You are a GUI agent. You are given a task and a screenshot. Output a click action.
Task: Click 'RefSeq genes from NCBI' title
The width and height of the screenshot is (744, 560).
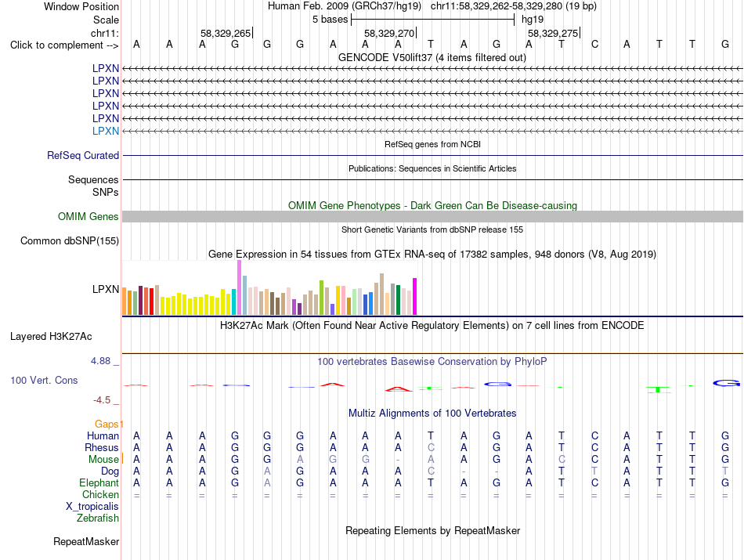tap(432, 144)
